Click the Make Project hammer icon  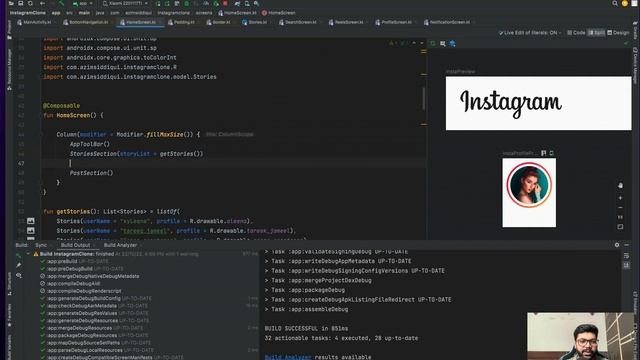click(62, 3)
